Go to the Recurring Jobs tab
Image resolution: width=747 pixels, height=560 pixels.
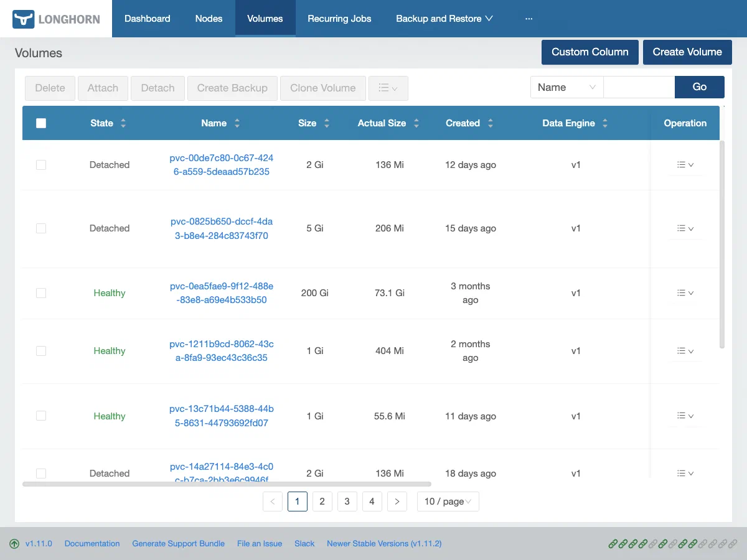coord(339,19)
